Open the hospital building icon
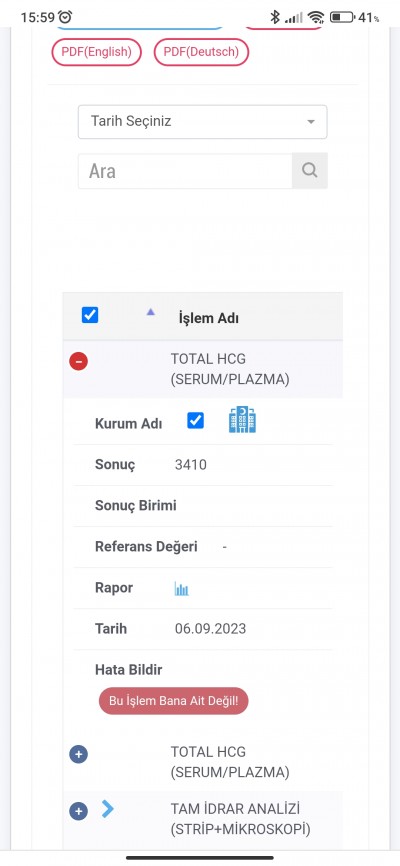This screenshot has height=866, width=400. coord(242,420)
